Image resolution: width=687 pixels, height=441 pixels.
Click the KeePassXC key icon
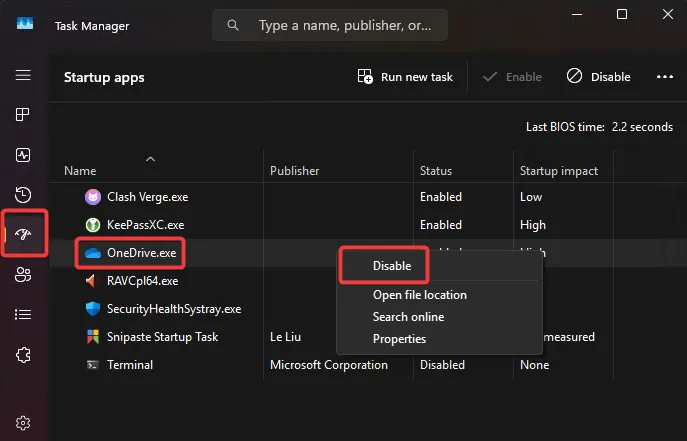92,225
